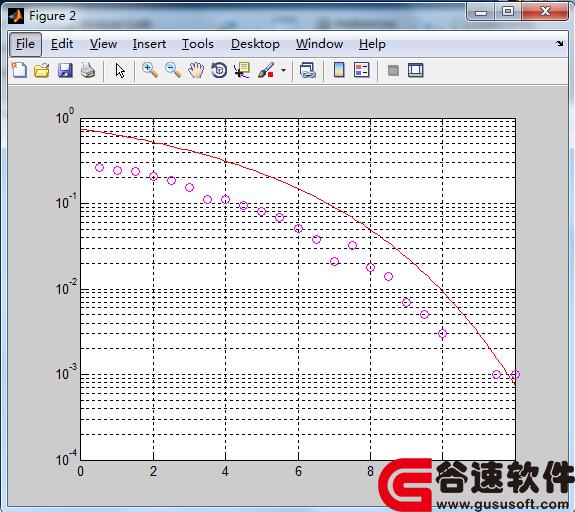This screenshot has height=512, width=575.
Task: Click the x-axis tick label 8
Action: pyautogui.click(x=370, y=471)
